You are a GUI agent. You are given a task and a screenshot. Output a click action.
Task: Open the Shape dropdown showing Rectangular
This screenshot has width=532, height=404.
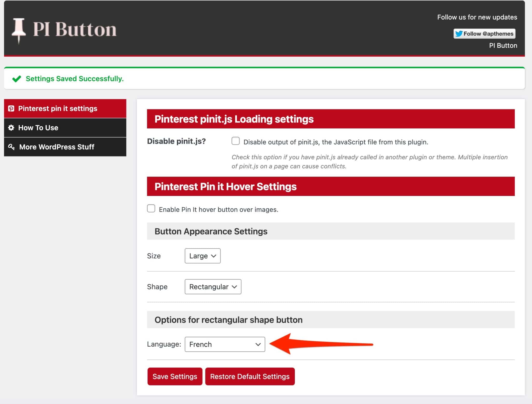tap(213, 287)
